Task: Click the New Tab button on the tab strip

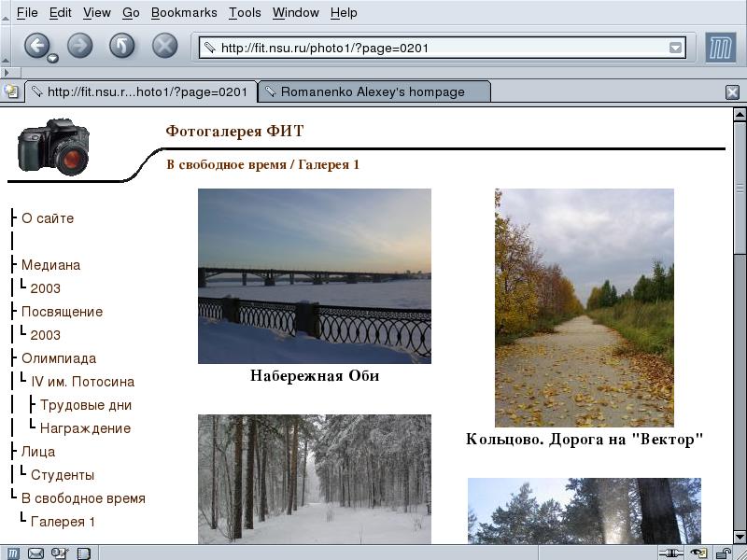Action: [x=10, y=91]
